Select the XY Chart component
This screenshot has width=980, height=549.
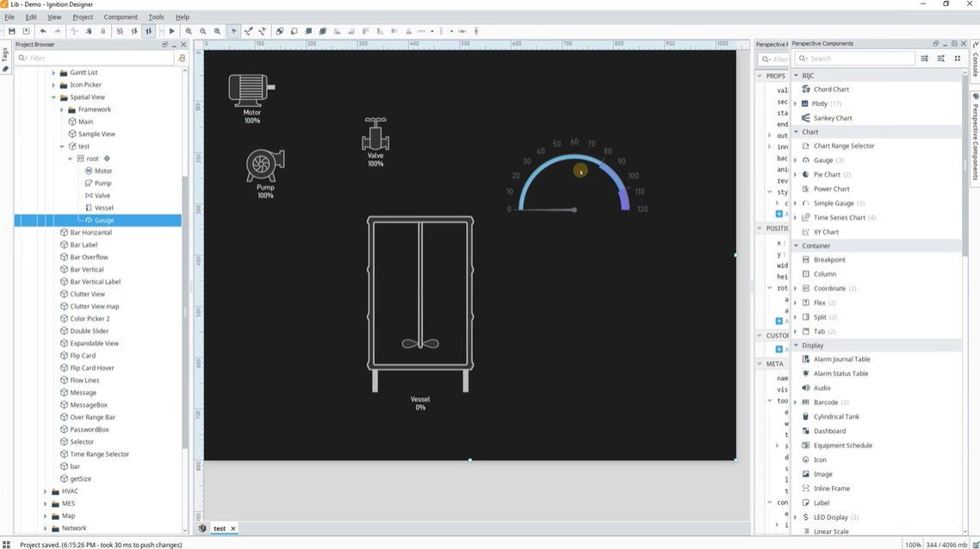(x=826, y=232)
